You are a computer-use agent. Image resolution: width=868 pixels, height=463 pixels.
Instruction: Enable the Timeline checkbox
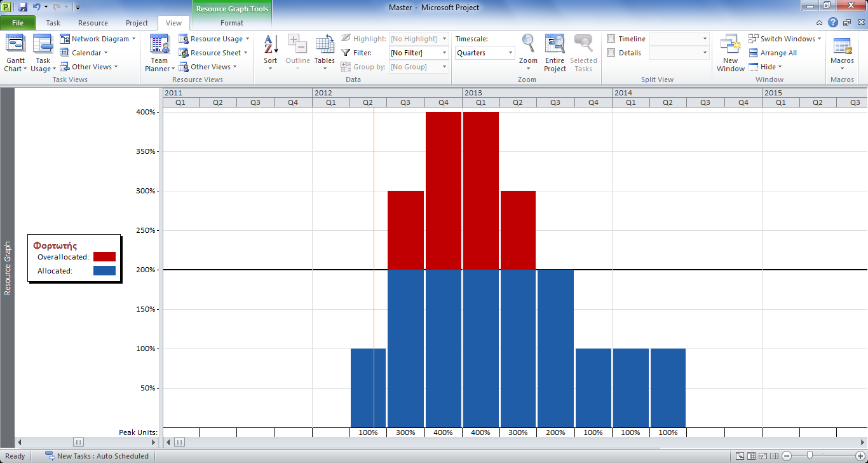pyautogui.click(x=611, y=39)
